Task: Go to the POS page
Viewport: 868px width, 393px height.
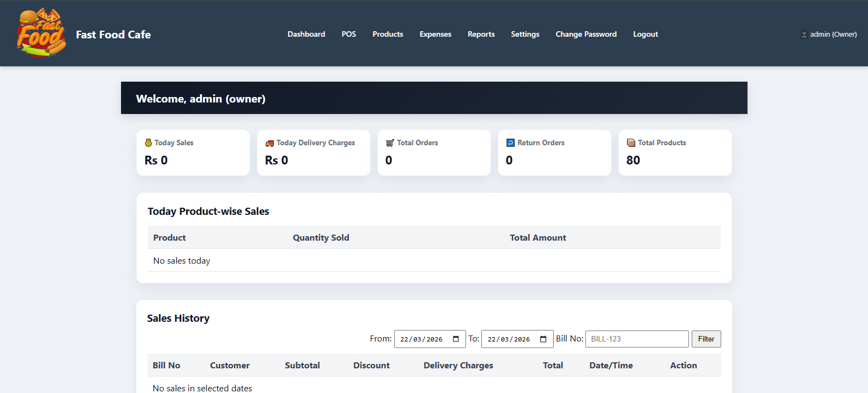Action: [x=349, y=34]
